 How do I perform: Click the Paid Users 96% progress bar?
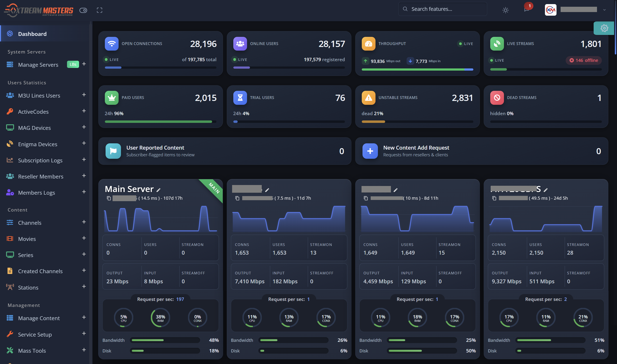161,122
